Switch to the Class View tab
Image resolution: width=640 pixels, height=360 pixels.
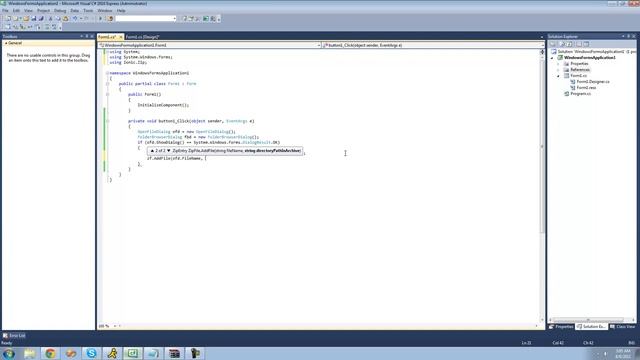click(623, 327)
